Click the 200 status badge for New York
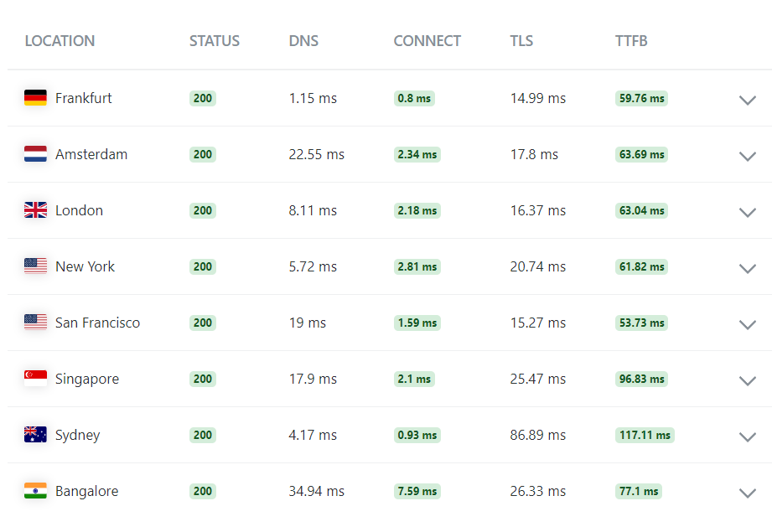Screen dimensions: 772x532 203,266
